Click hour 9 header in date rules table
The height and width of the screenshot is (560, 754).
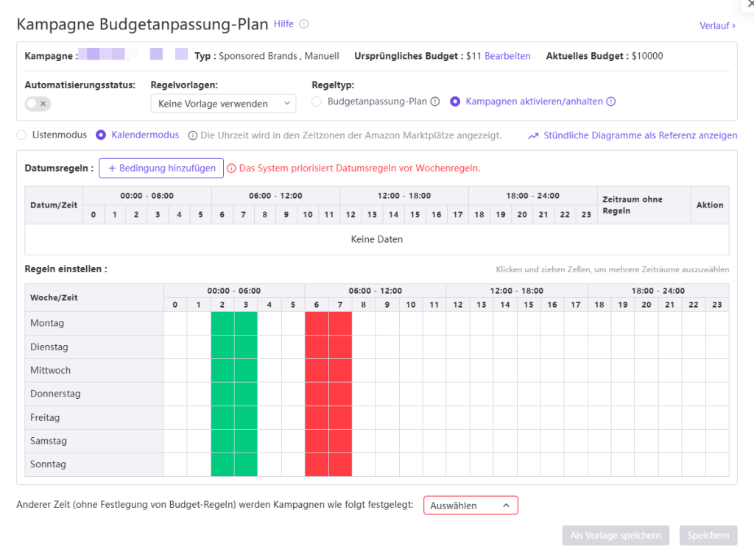(x=286, y=215)
